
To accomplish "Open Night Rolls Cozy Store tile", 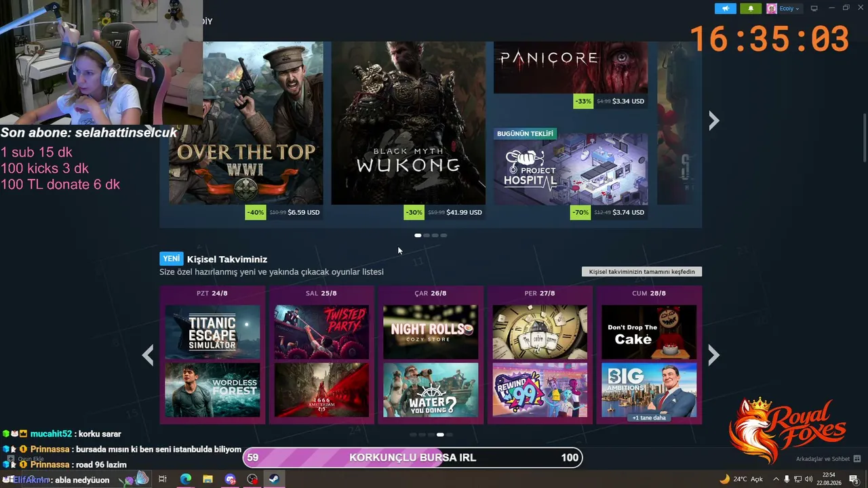I will click(x=431, y=332).
